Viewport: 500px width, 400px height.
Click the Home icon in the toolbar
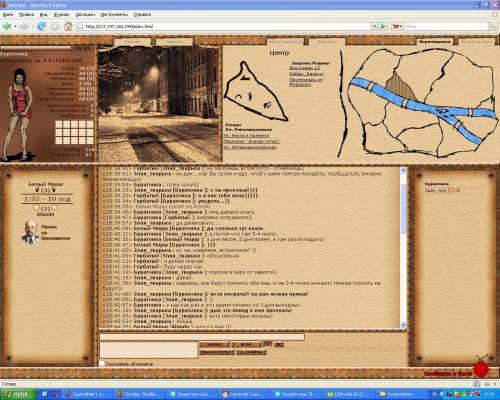68,26
